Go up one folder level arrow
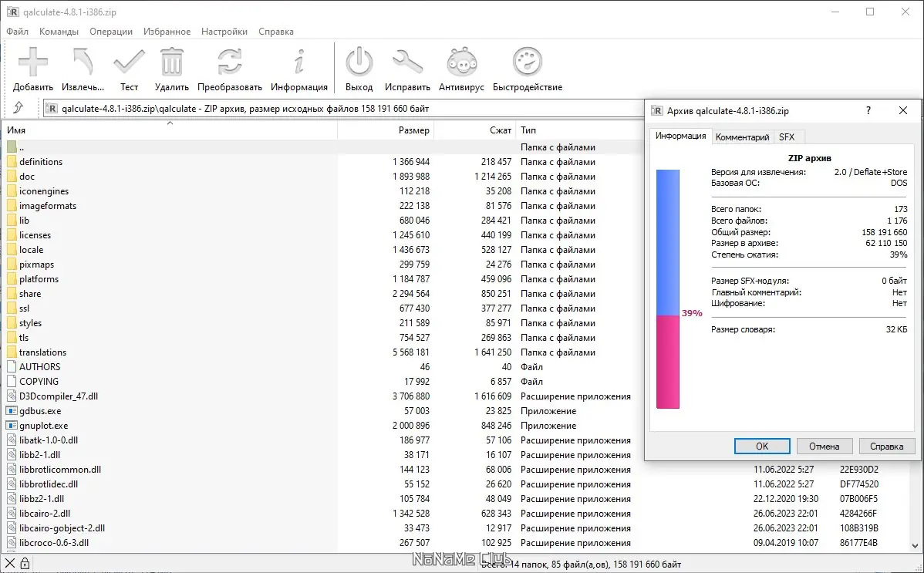924x573 pixels. click(x=19, y=108)
